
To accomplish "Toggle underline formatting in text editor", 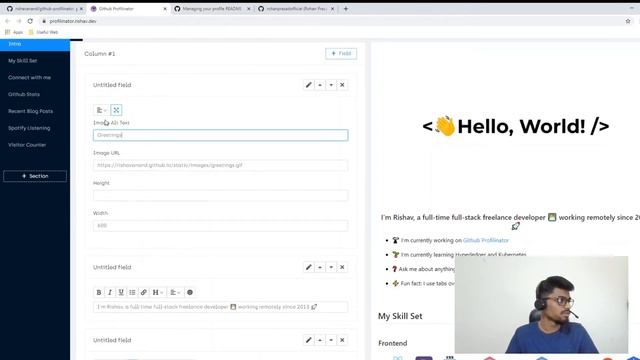I will [x=121, y=292].
